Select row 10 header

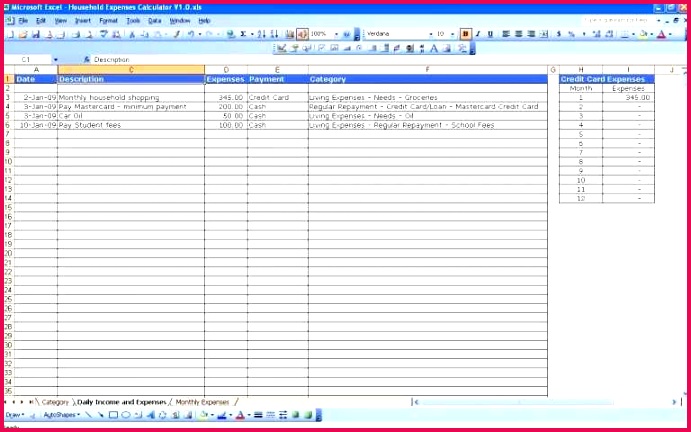point(8,162)
